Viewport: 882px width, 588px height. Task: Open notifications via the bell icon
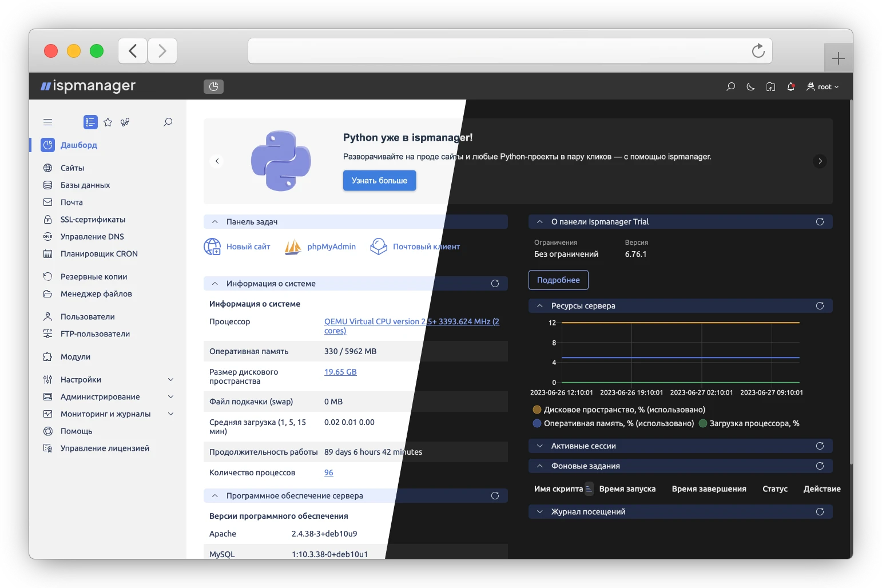[x=791, y=86]
